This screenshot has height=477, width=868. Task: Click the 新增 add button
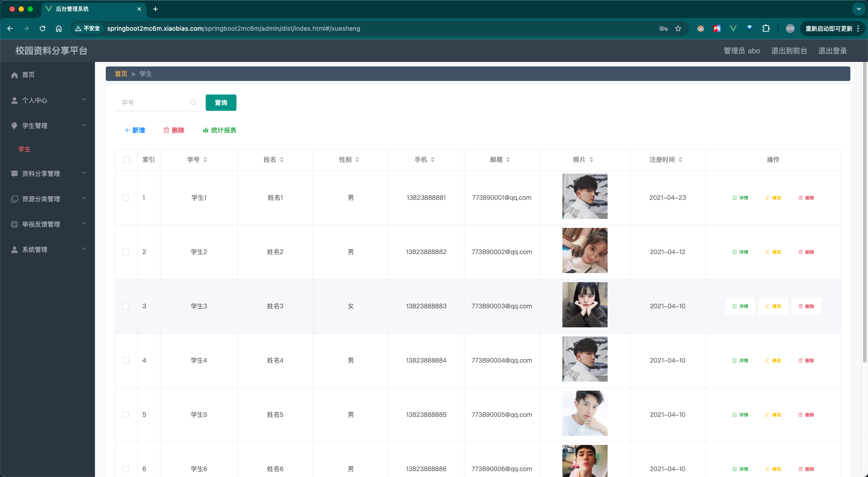click(135, 130)
